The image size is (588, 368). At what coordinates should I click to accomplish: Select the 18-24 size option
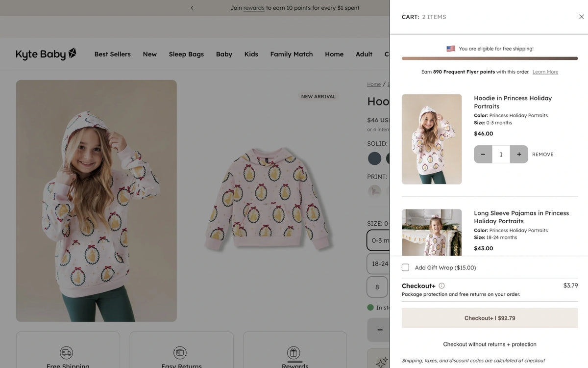pos(378,263)
